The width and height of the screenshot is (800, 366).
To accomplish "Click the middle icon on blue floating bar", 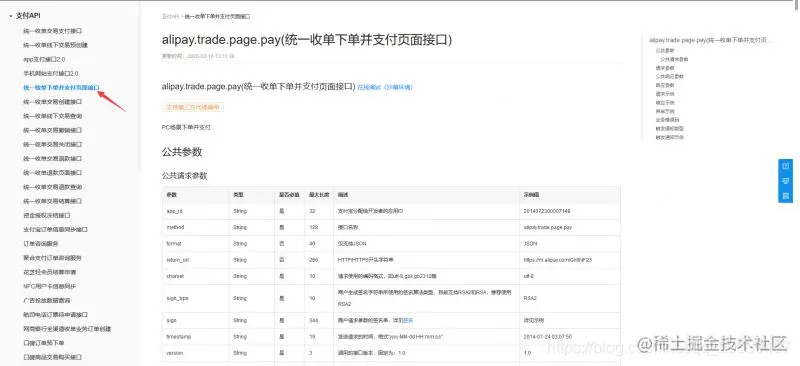I will click(785, 181).
